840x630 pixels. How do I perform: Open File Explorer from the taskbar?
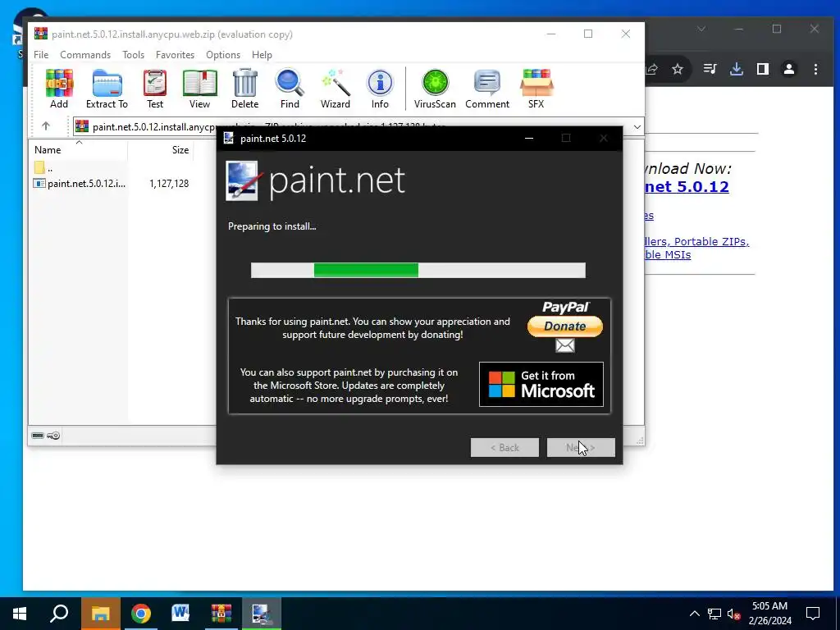coord(100,614)
